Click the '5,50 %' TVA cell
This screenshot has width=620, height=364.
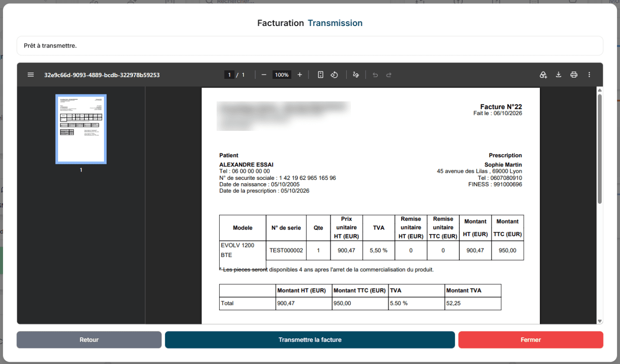pyautogui.click(x=378, y=250)
